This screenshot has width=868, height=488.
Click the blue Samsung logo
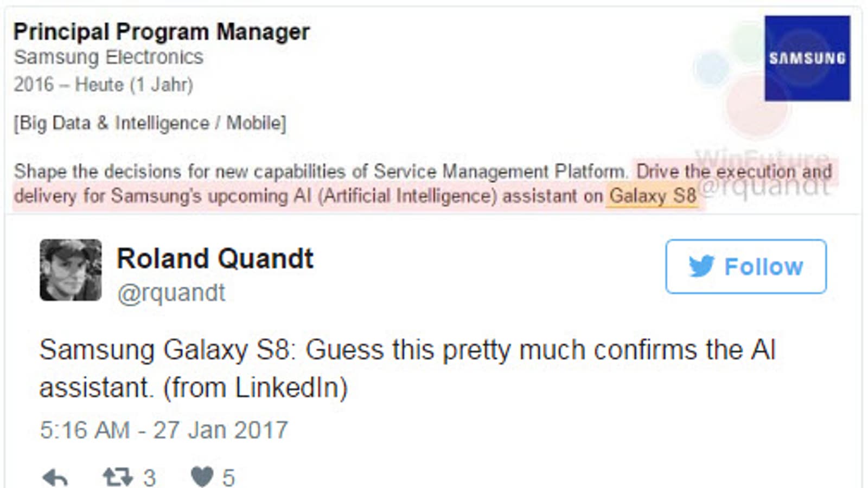coord(807,58)
